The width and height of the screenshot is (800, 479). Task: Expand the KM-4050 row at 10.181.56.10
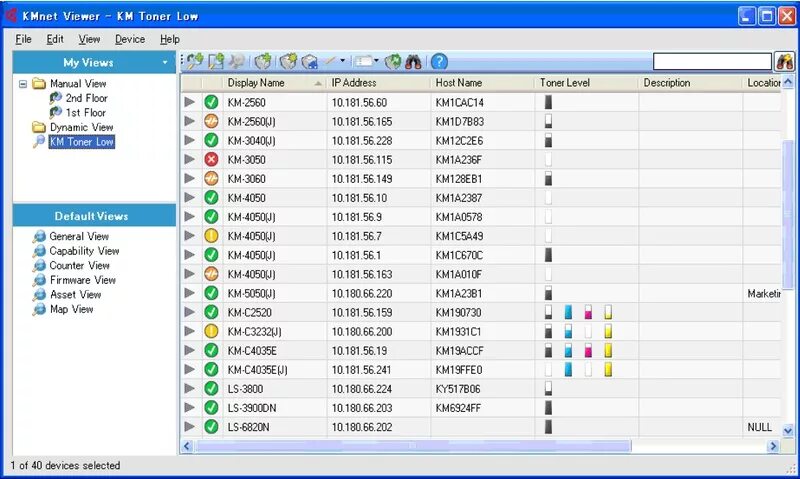190,197
